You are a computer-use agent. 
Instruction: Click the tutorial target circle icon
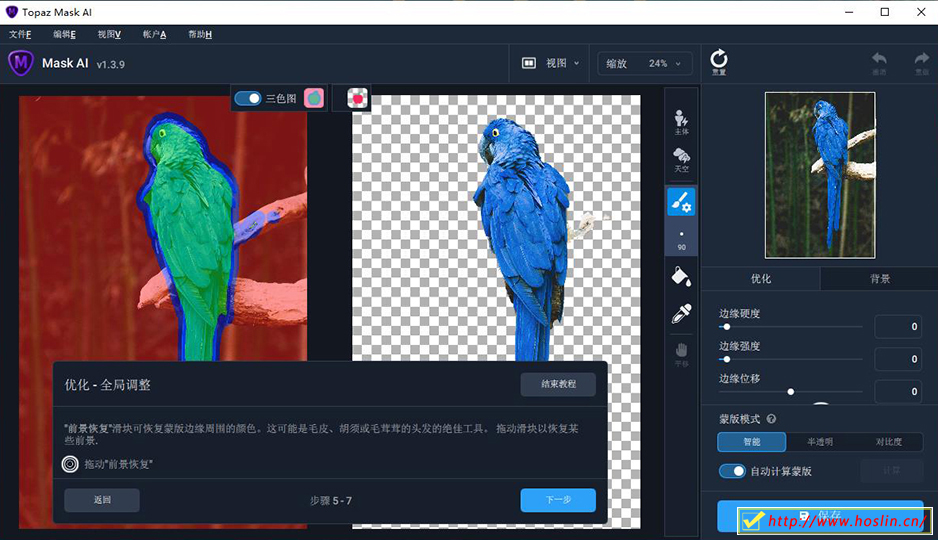click(70, 463)
